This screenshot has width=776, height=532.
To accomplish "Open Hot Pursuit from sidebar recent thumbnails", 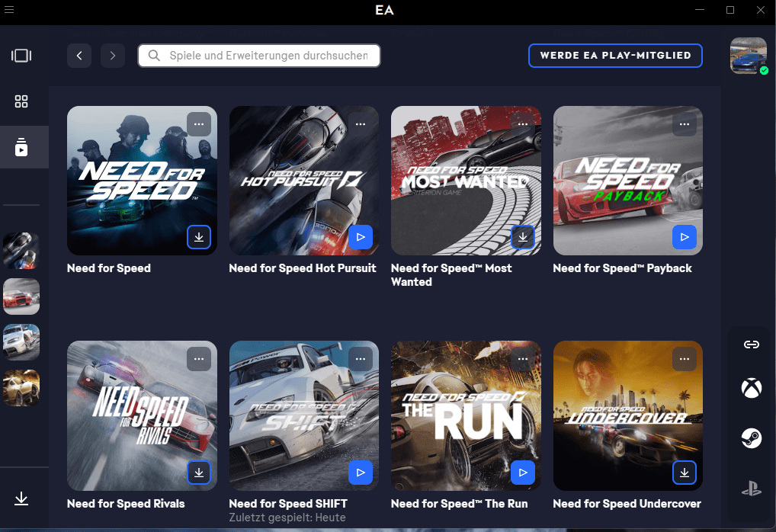I will 21,251.
